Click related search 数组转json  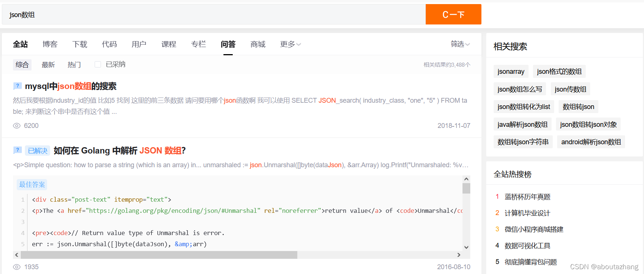click(578, 107)
